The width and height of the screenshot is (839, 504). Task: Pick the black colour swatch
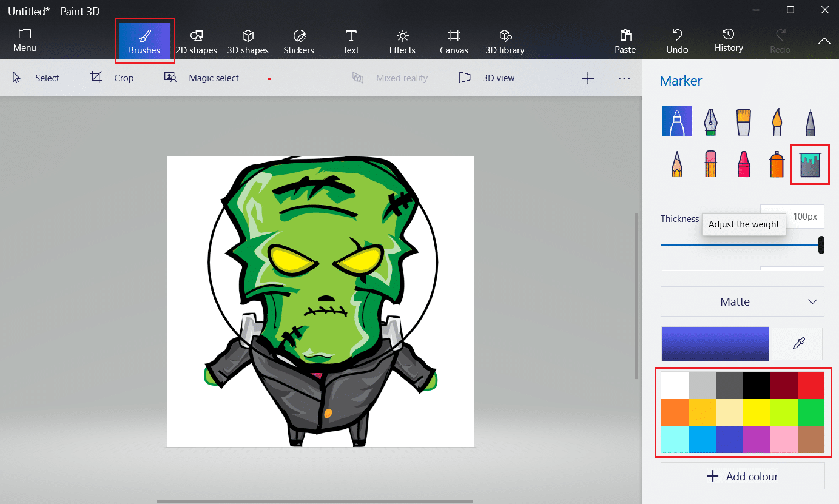tap(756, 385)
